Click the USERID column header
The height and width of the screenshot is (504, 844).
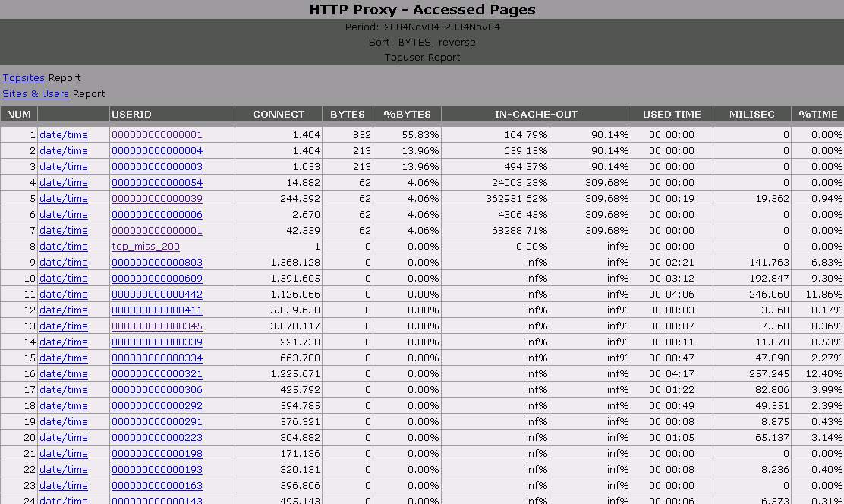(x=172, y=114)
